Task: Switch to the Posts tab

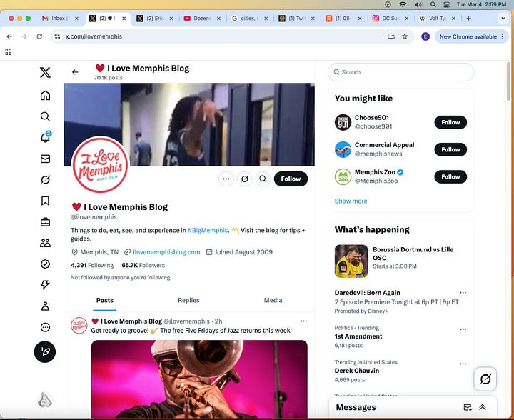Action: click(104, 300)
